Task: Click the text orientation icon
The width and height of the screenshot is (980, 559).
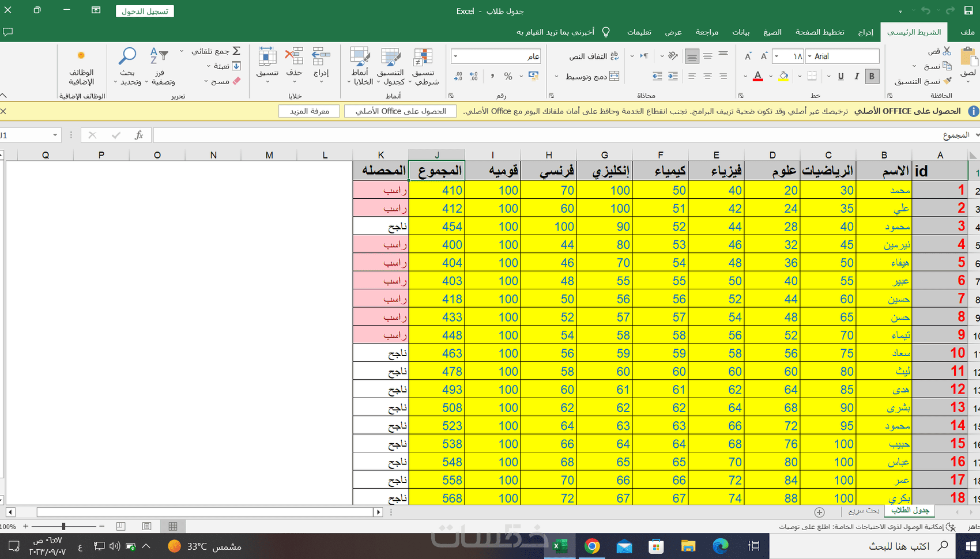Action: (672, 56)
